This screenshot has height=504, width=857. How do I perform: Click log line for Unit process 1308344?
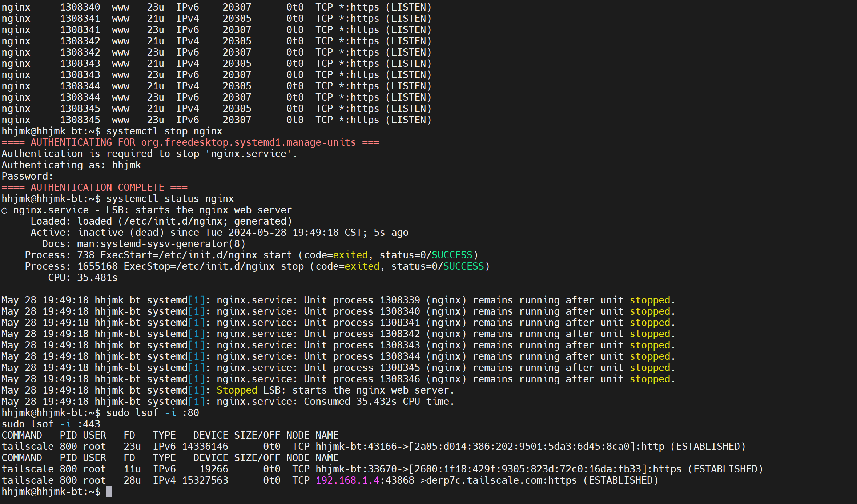point(338,356)
